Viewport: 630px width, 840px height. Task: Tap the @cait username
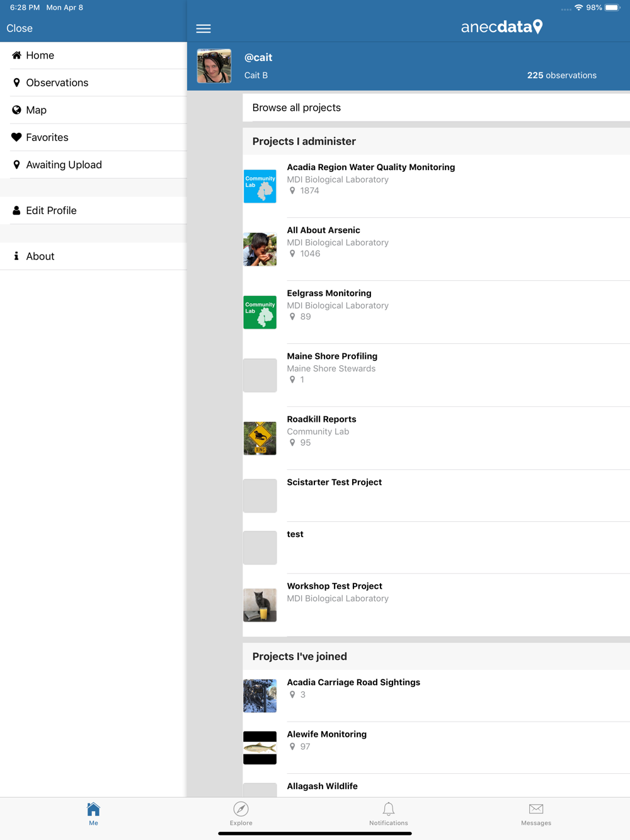(x=258, y=57)
